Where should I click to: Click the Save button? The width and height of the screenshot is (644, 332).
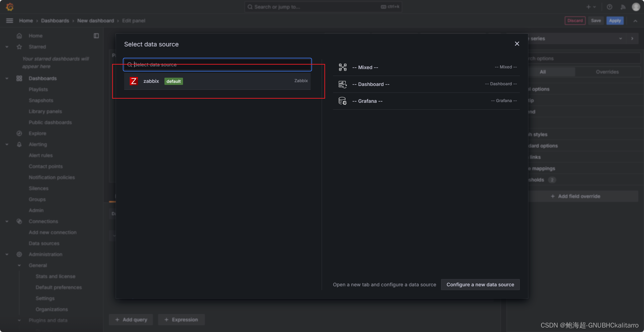[x=596, y=21]
